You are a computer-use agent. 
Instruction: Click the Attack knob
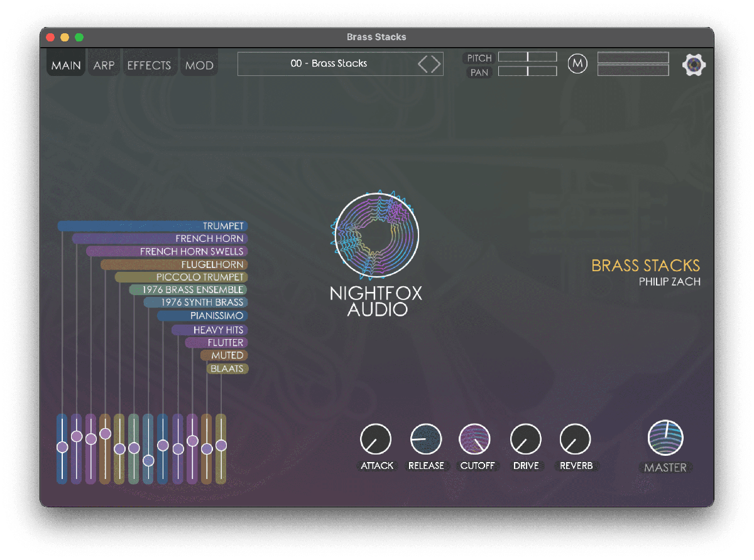pyautogui.click(x=376, y=439)
